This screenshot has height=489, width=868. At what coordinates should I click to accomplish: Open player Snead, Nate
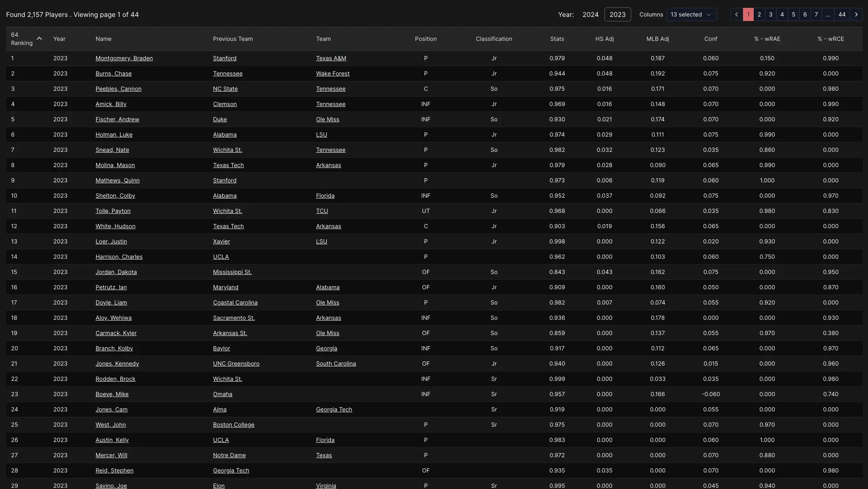112,150
